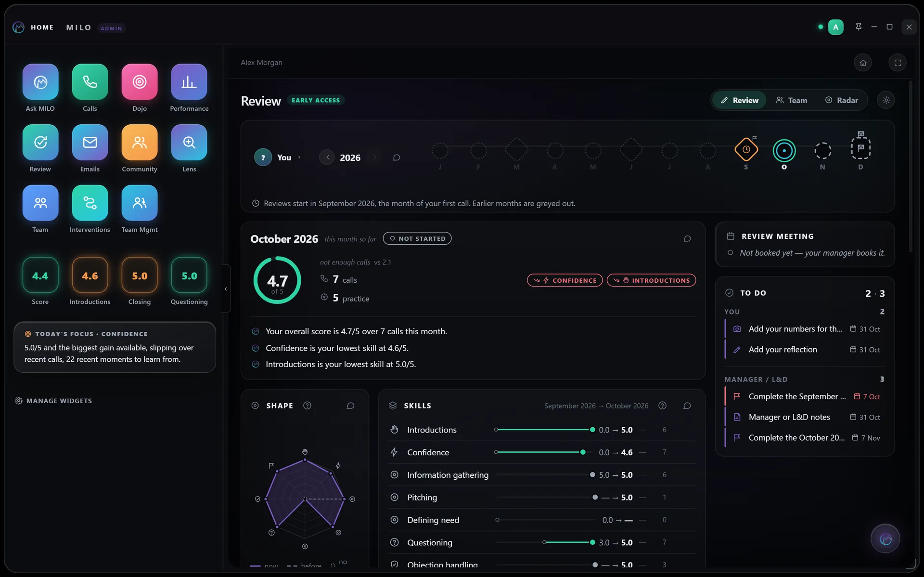924x577 pixels.
Task: Open the comment icon next to October 2026
Action: click(687, 238)
